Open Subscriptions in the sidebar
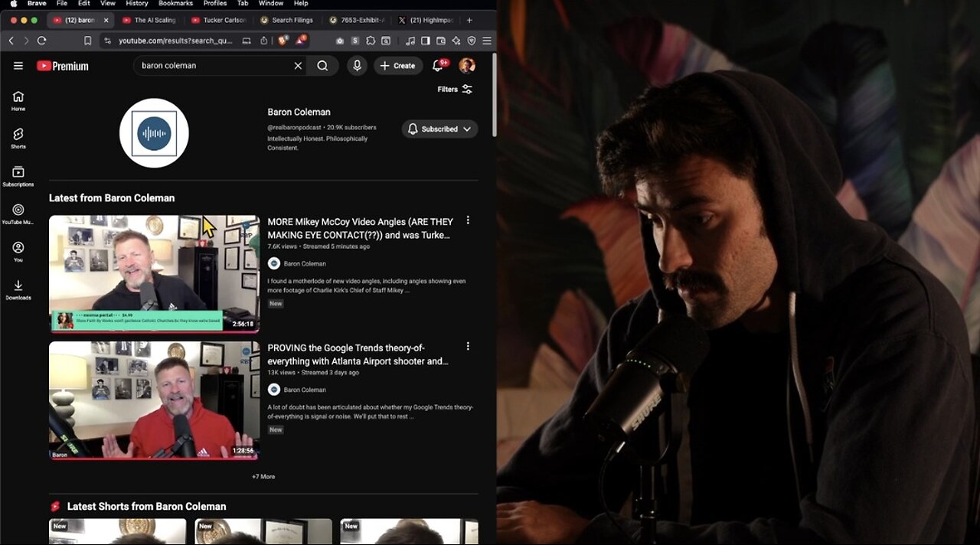This screenshot has width=980, height=545. pyautogui.click(x=18, y=176)
